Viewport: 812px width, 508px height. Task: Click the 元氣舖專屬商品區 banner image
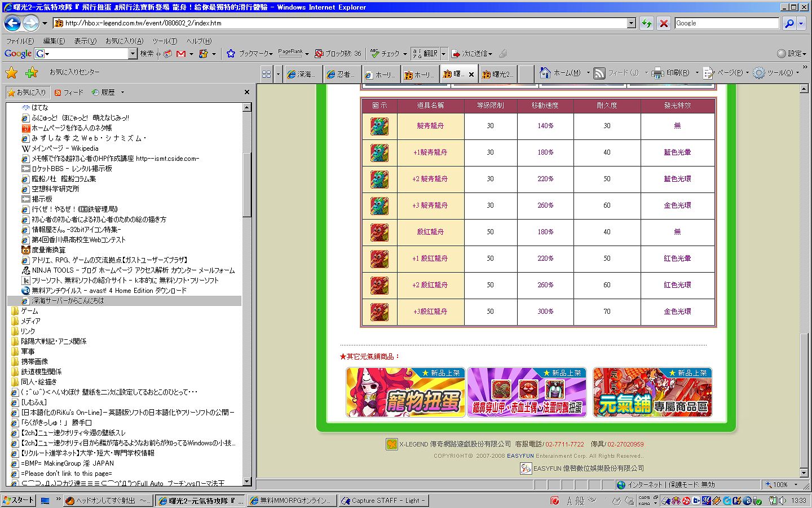pos(652,392)
